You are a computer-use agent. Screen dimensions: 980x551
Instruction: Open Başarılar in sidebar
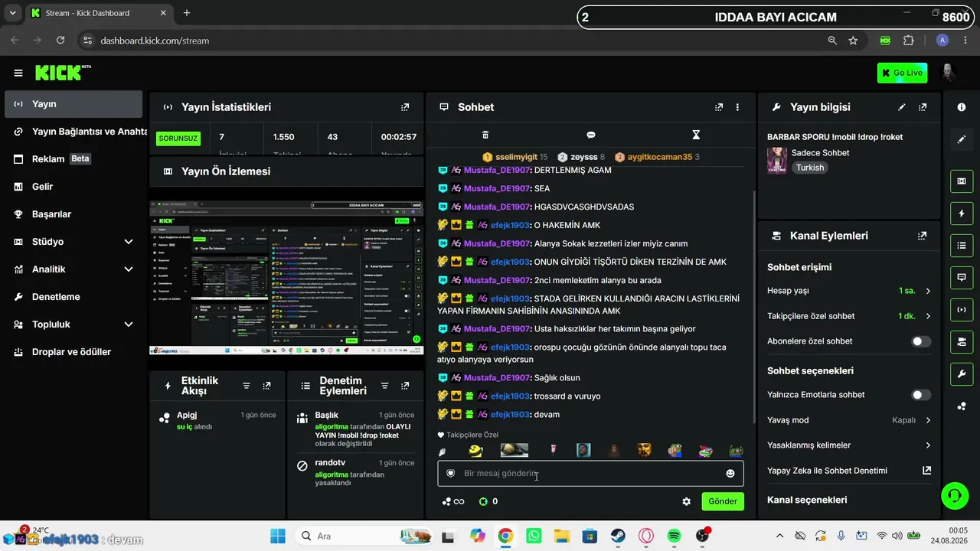coord(73,214)
